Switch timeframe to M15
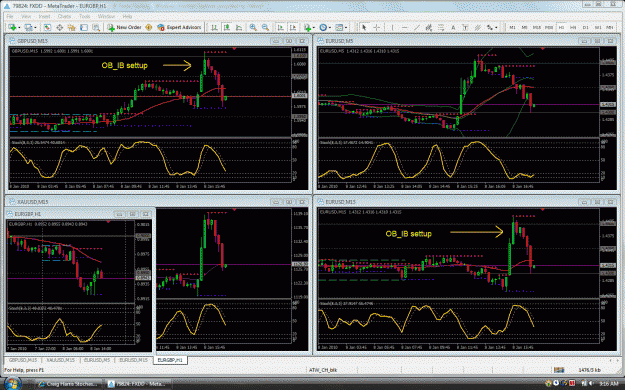 [537, 28]
